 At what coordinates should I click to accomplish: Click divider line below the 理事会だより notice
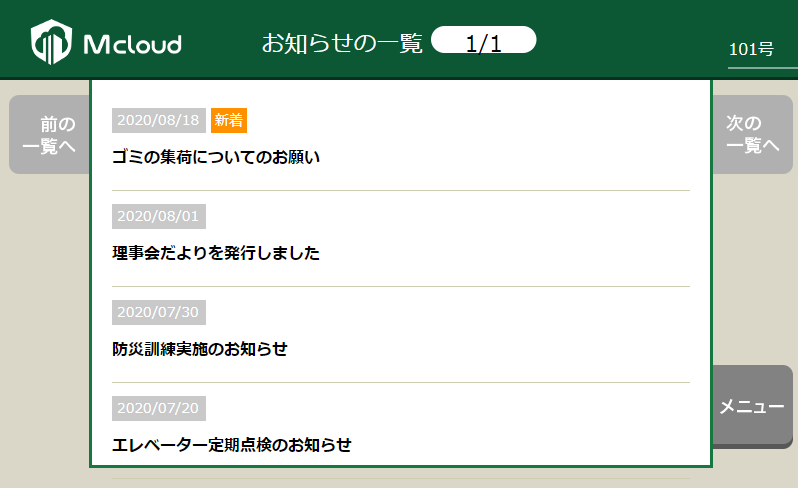(400, 286)
